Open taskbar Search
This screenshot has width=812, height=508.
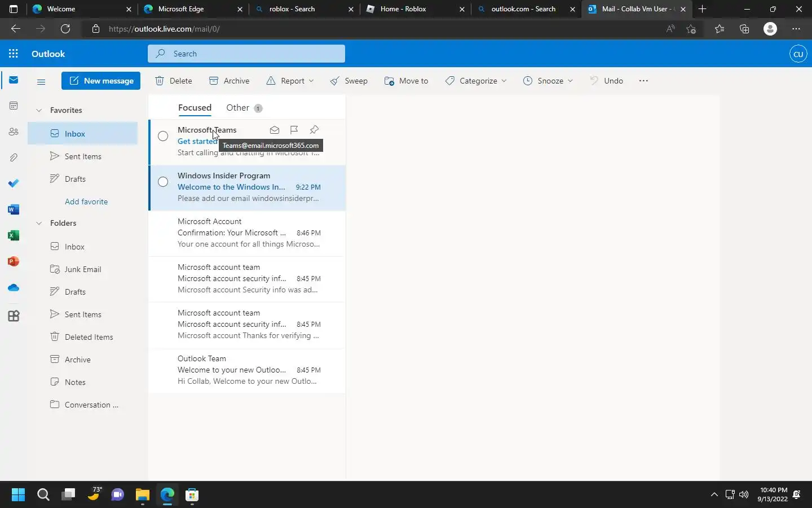[43, 495]
